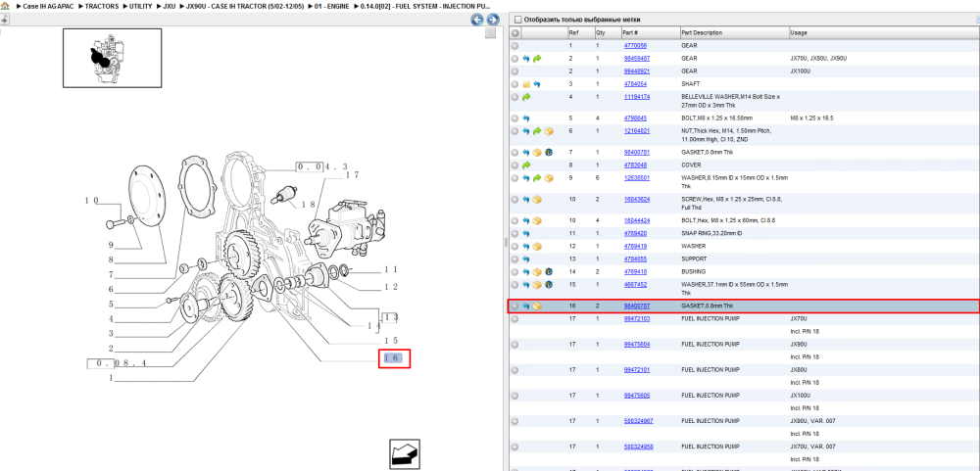The image size is (980, 471).
Task: Click the globe icon on GASKET row 98400781
Action: tap(548, 153)
